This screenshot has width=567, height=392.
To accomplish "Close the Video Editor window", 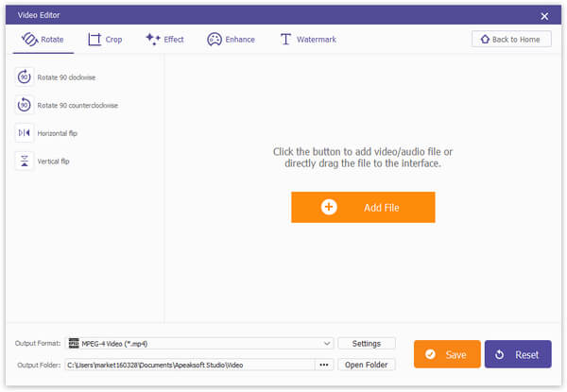I will (x=544, y=16).
